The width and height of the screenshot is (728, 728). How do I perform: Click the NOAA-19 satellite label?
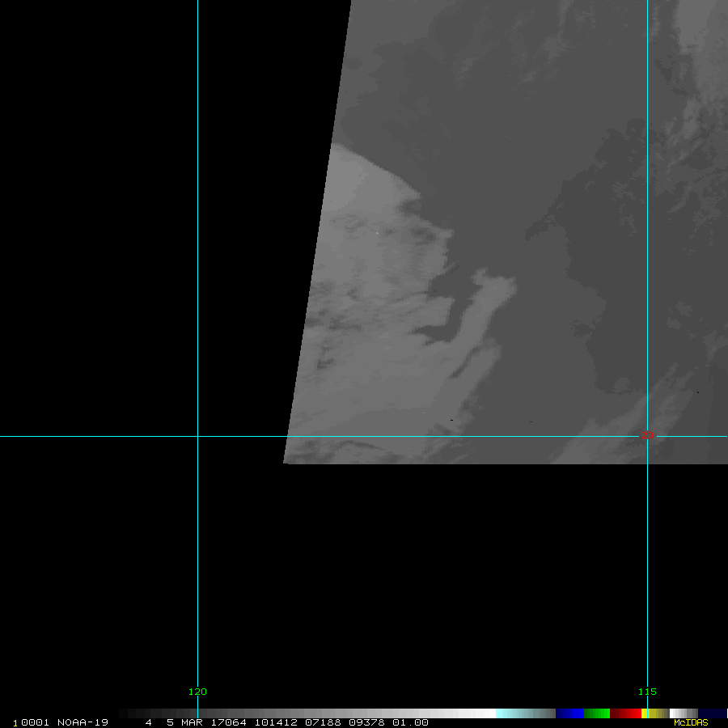[x=83, y=722]
